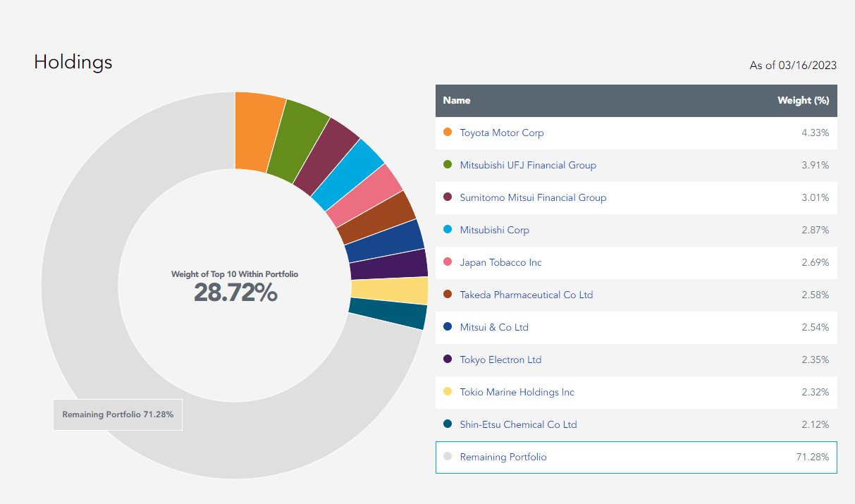
Task: Click the 2.54% weight value
Action: click(816, 327)
